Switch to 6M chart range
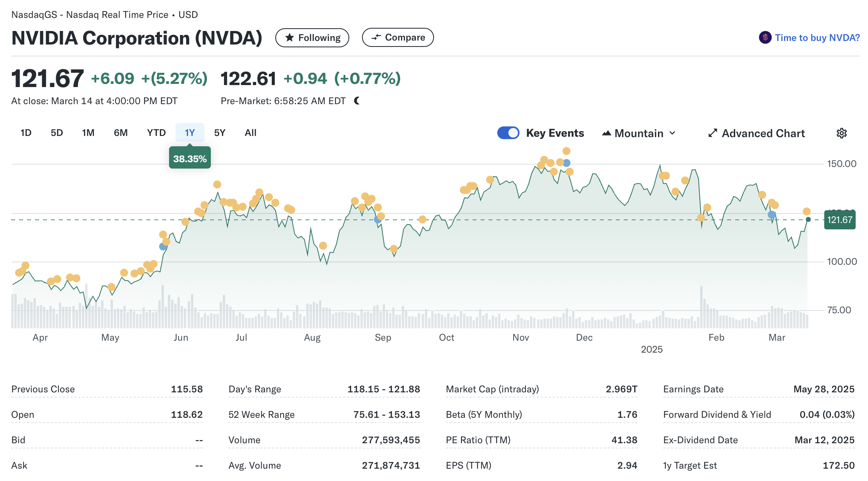This screenshot has width=868, height=481. point(121,133)
